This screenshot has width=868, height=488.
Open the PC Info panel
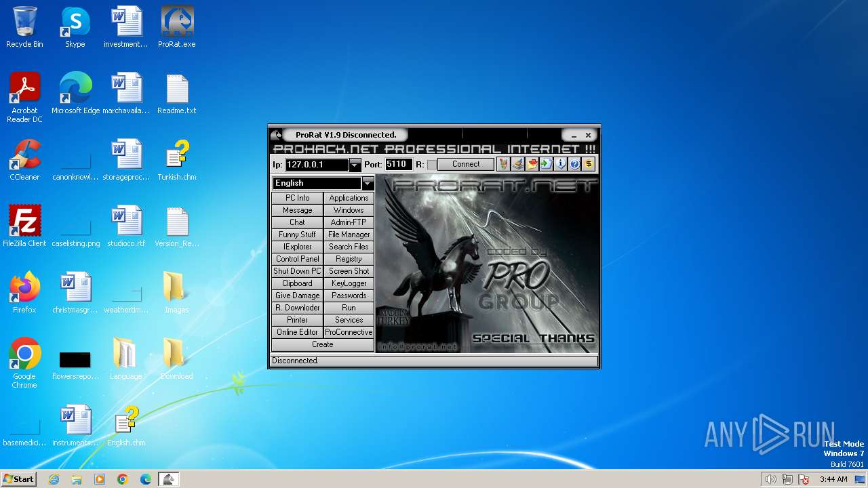click(297, 198)
